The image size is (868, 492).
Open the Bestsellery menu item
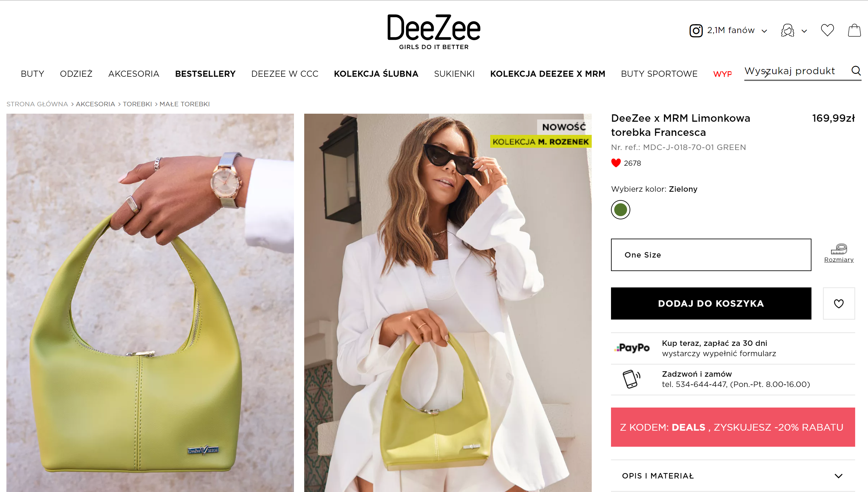tap(205, 74)
